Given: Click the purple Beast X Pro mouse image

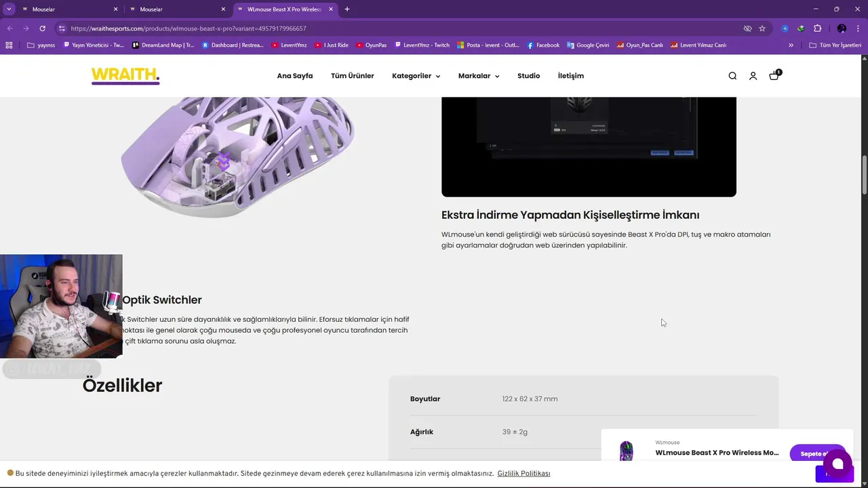Looking at the screenshot, I should point(237,156).
